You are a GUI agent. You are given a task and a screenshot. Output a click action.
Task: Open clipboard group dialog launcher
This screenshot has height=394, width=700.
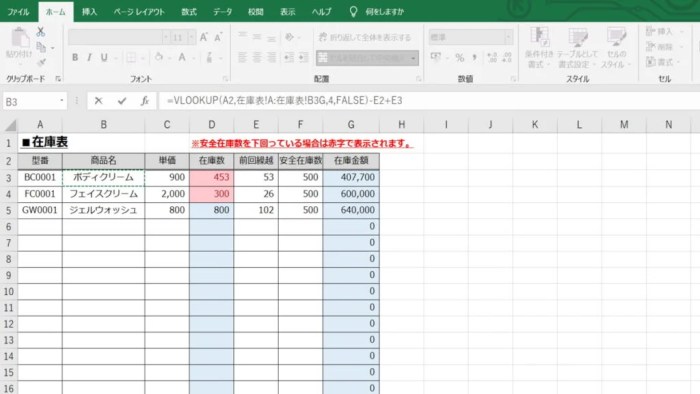click(x=58, y=79)
